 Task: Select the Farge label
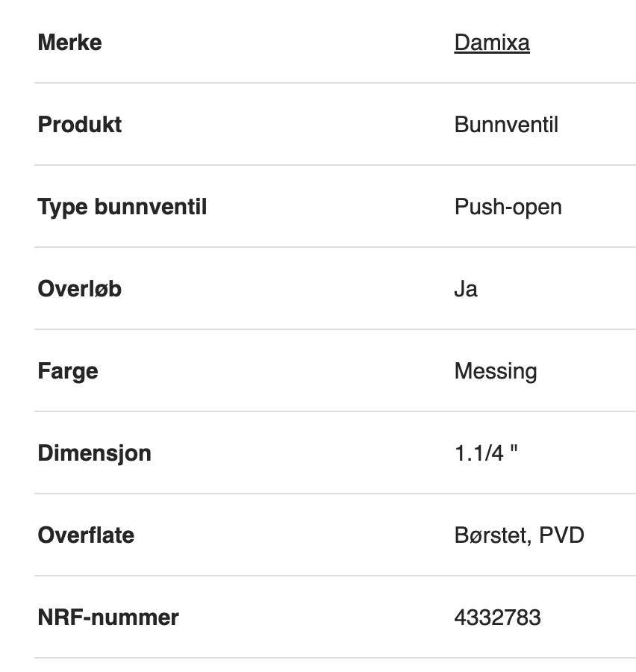coord(67,371)
